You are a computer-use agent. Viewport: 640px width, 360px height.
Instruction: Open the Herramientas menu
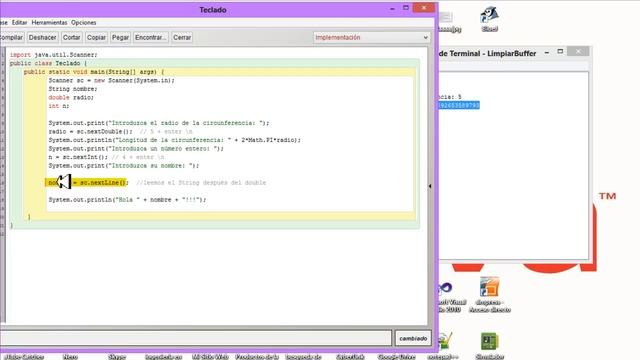[49, 22]
